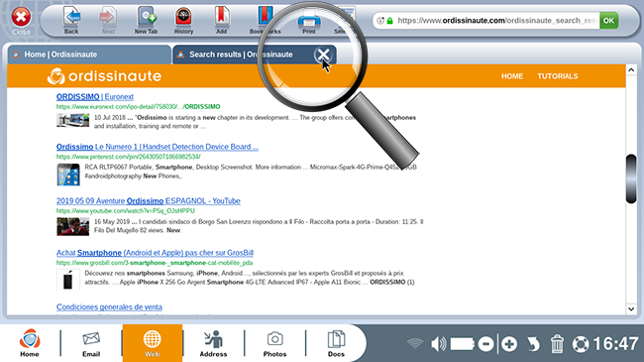Open a New Tab

[x=147, y=20]
